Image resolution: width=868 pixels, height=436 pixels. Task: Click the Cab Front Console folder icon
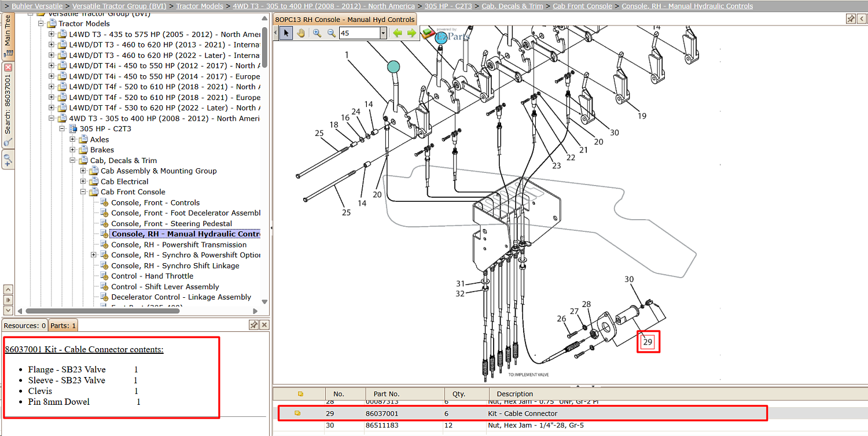tap(94, 191)
